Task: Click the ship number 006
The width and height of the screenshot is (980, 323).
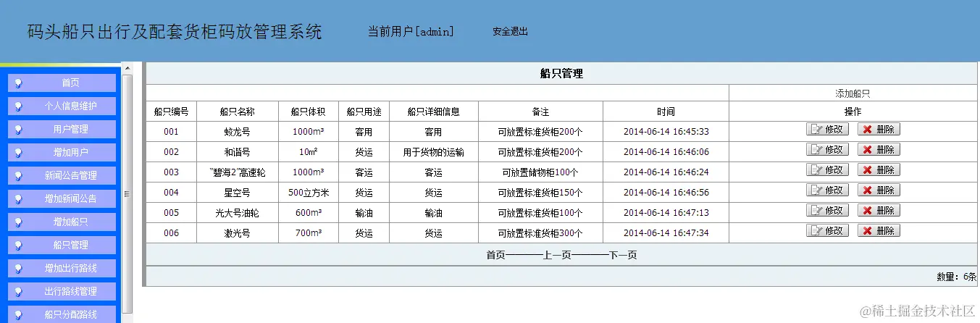Action: (171, 233)
